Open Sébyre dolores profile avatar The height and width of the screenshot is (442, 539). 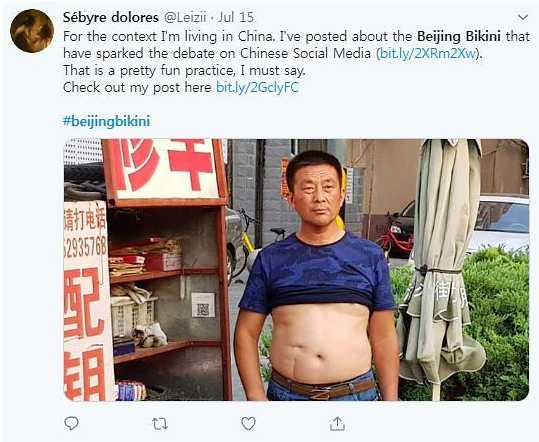click(x=32, y=31)
